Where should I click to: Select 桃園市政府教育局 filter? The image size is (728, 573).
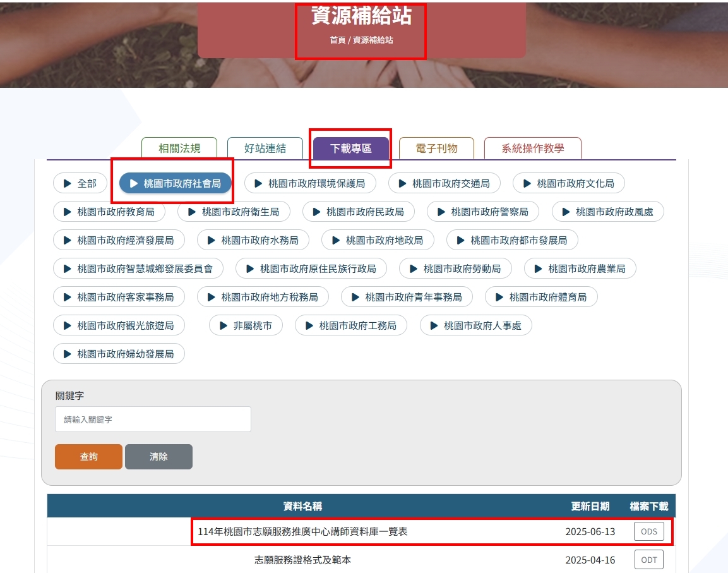(x=110, y=212)
